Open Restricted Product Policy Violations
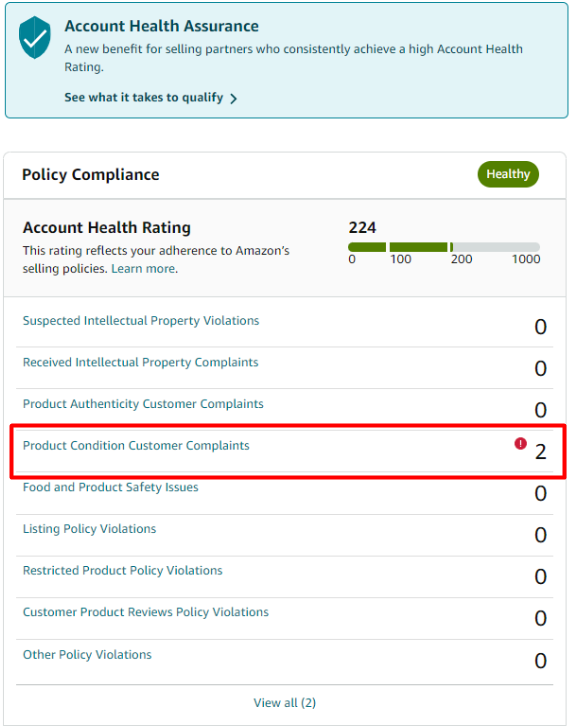This screenshot has height=726, width=573. 123,570
